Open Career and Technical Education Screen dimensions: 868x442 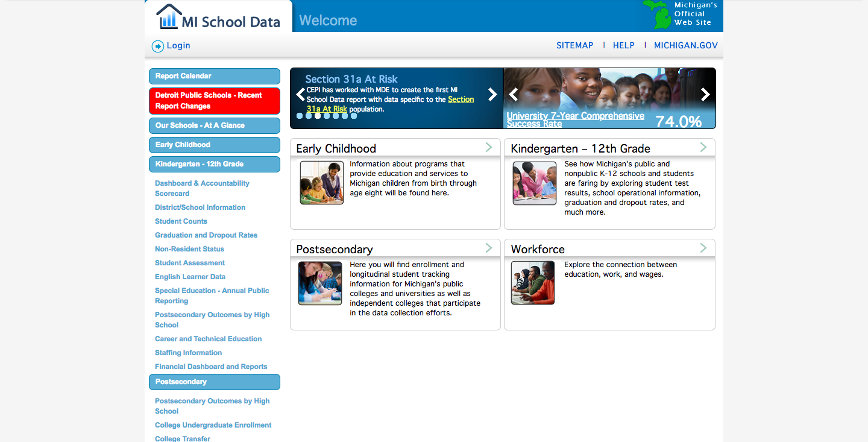point(208,339)
